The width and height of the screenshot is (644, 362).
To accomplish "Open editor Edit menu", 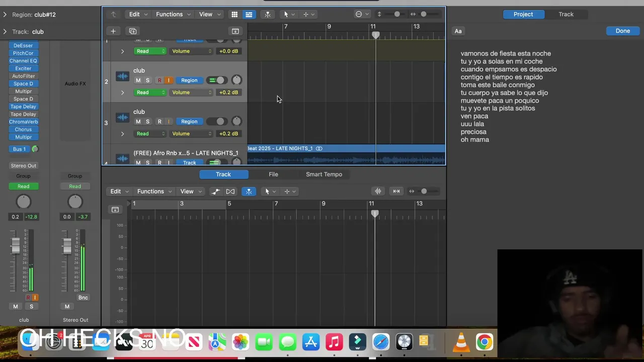I will pos(119,192).
